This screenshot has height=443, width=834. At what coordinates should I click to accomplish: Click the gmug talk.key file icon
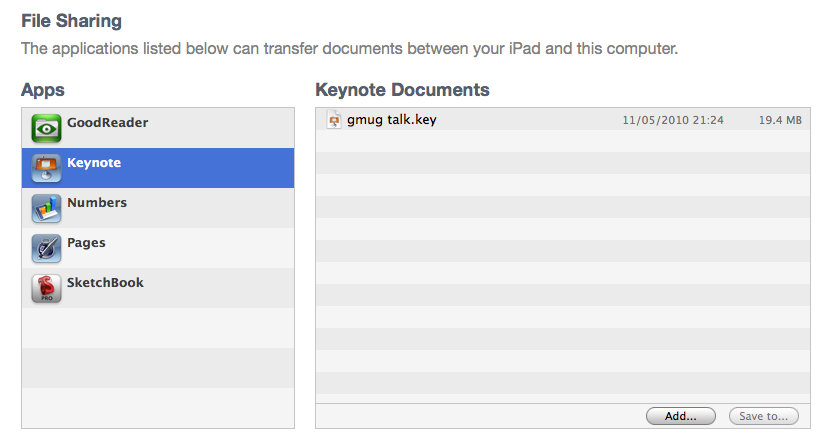(335, 120)
